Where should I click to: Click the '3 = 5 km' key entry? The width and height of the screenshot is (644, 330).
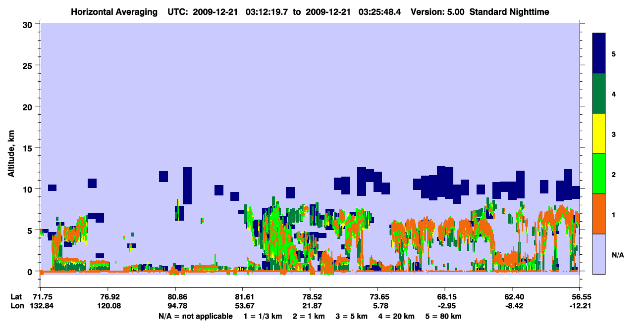click(352, 316)
